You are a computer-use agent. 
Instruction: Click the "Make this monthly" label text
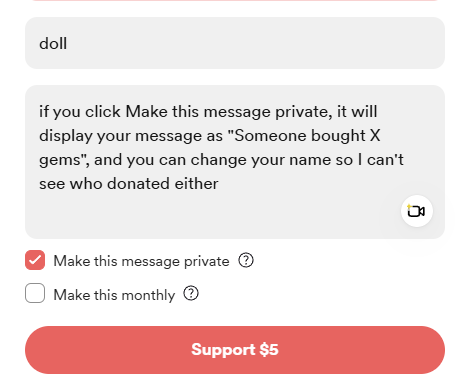(114, 295)
